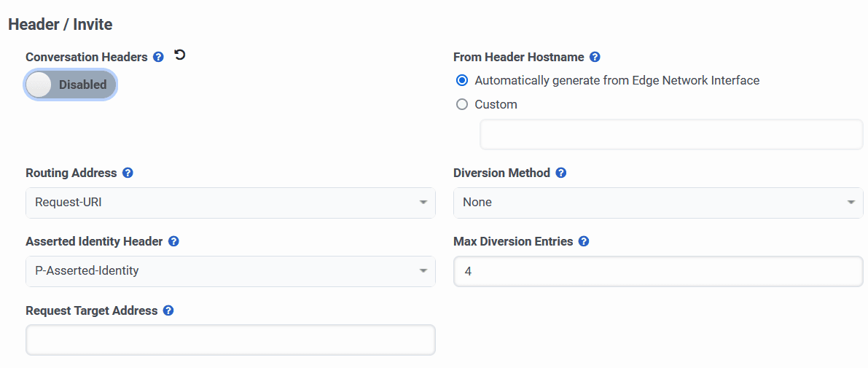Click the reset arrow beside Conversation Headers

(180, 55)
